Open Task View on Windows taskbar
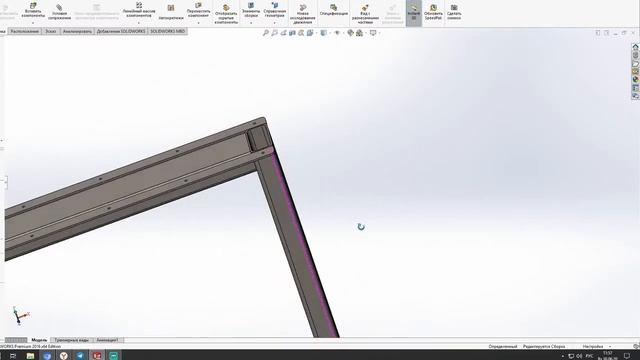Image resolution: width=640 pixels, height=360 pixels. click(13, 356)
